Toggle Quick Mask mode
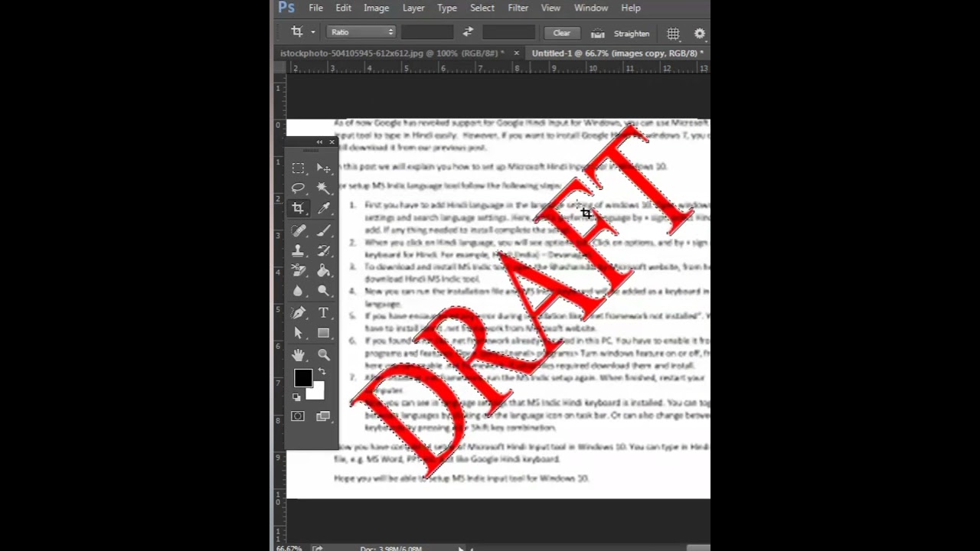Image resolution: width=980 pixels, height=551 pixels. click(x=298, y=416)
